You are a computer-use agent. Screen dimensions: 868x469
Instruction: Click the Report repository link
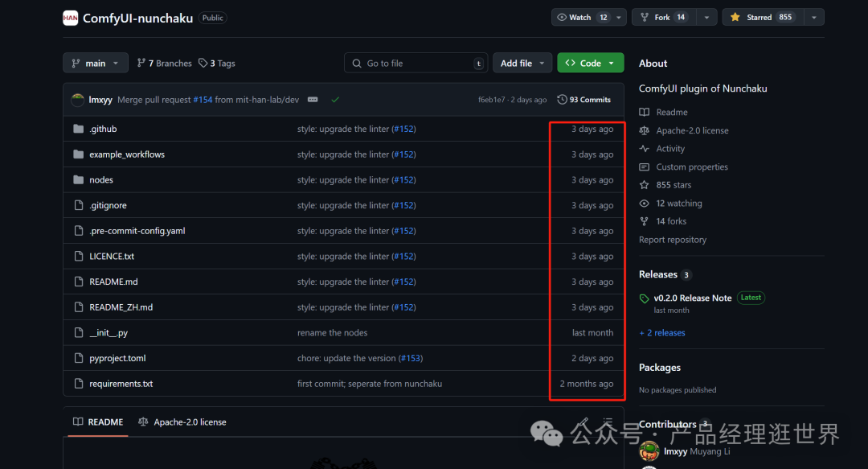point(673,240)
